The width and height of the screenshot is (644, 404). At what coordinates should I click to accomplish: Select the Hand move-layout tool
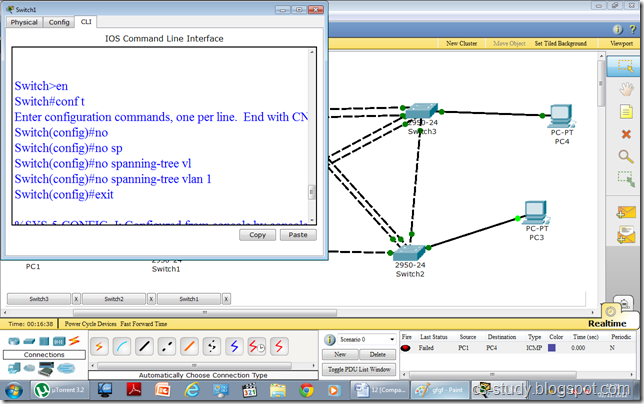(626, 88)
